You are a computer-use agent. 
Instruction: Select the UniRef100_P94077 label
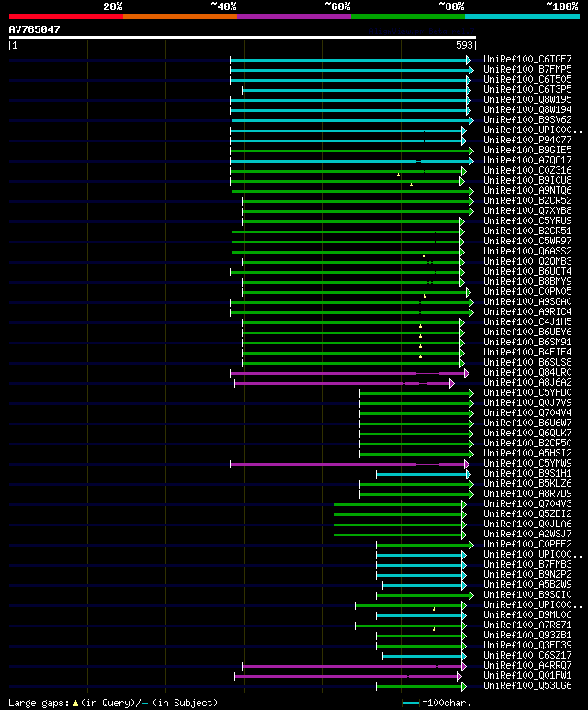pyautogui.click(x=527, y=140)
